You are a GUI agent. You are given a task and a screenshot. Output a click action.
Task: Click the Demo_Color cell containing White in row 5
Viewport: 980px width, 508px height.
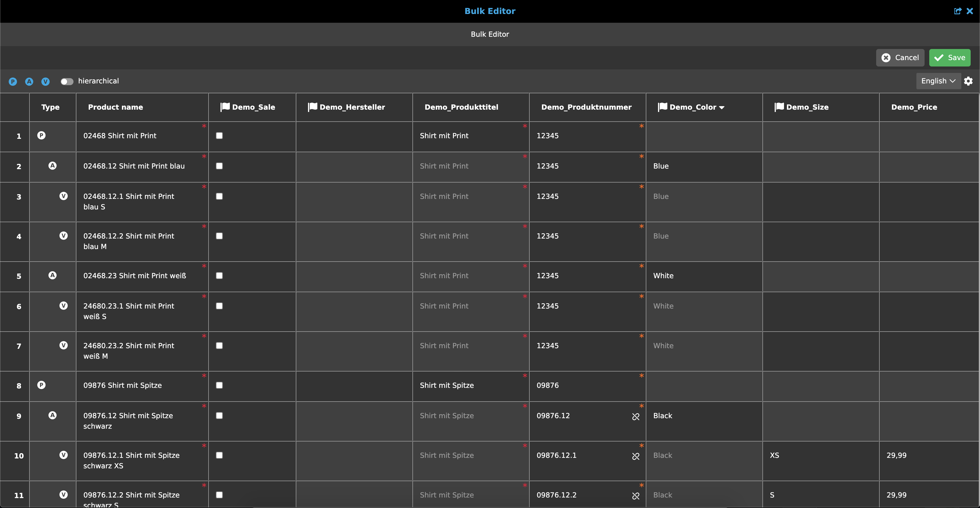(x=663, y=276)
